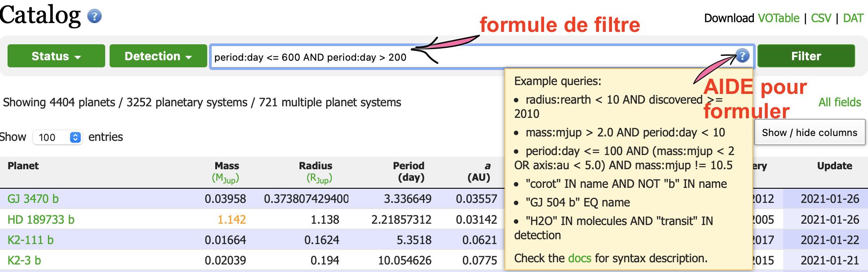Image resolution: width=868 pixels, height=272 pixels.
Task: Click update date 2021-01-21
Action: pos(830,260)
